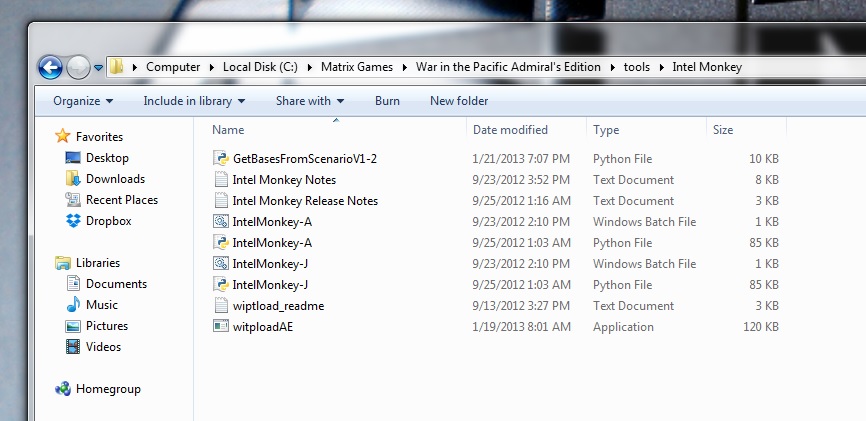Select Desktop in the navigation pane
This screenshot has height=421, width=866.
[107, 157]
